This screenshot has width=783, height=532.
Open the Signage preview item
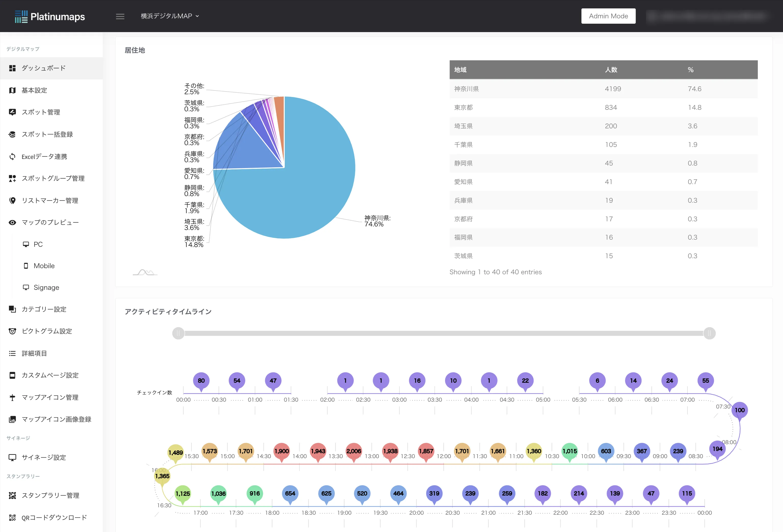tap(46, 288)
